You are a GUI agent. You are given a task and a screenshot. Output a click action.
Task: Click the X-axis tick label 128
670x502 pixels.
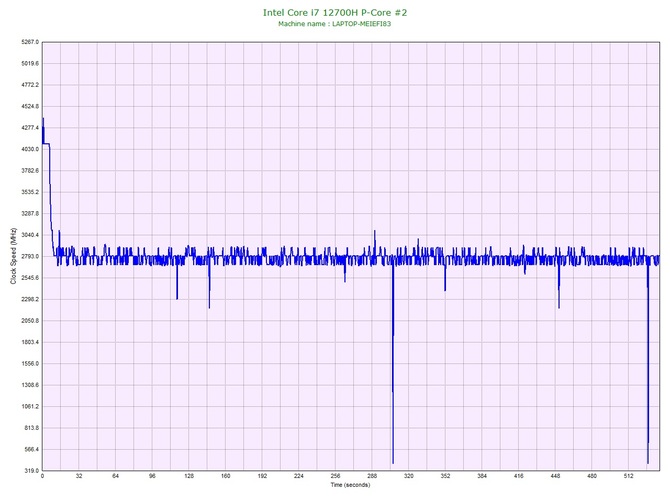coord(189,476)
